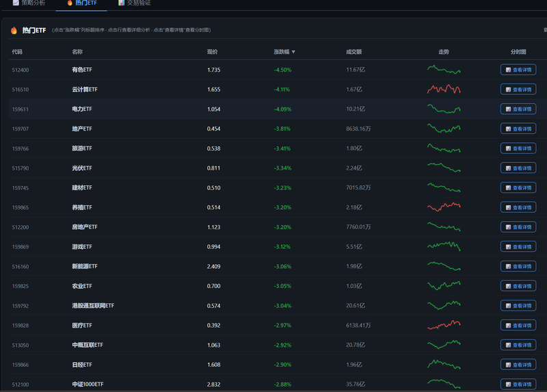Open 查看详情 for 有色ETF
The height and width of the screenshot is (392, 547).
point(518,70)
